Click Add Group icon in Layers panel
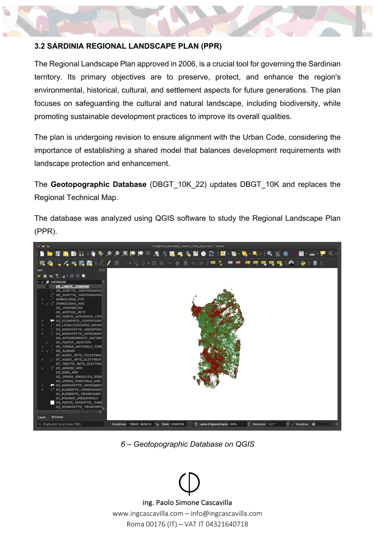Viewport: 375px width, 535px height. point(45,276)
